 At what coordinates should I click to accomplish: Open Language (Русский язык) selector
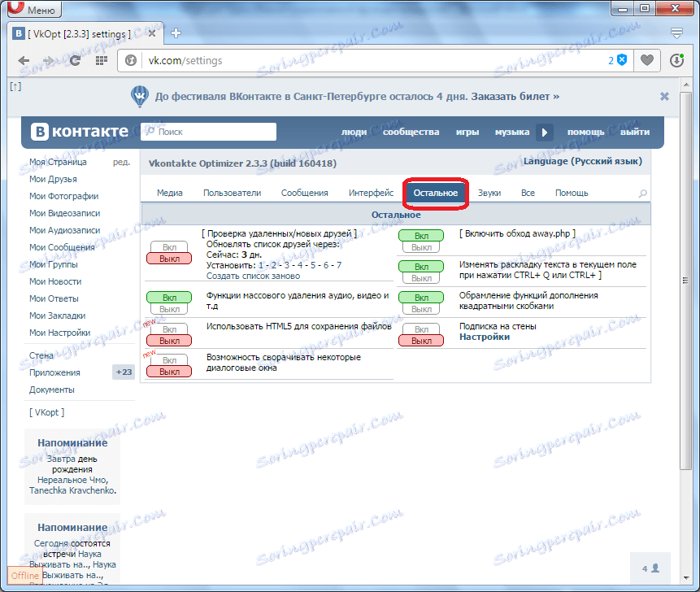click(583, 161)
